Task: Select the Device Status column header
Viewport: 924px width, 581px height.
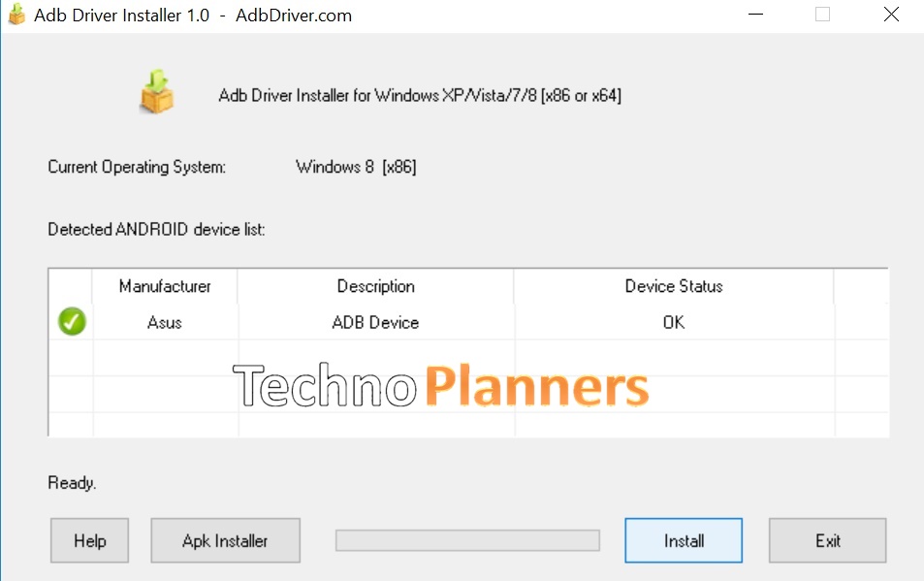Action: 673,286
